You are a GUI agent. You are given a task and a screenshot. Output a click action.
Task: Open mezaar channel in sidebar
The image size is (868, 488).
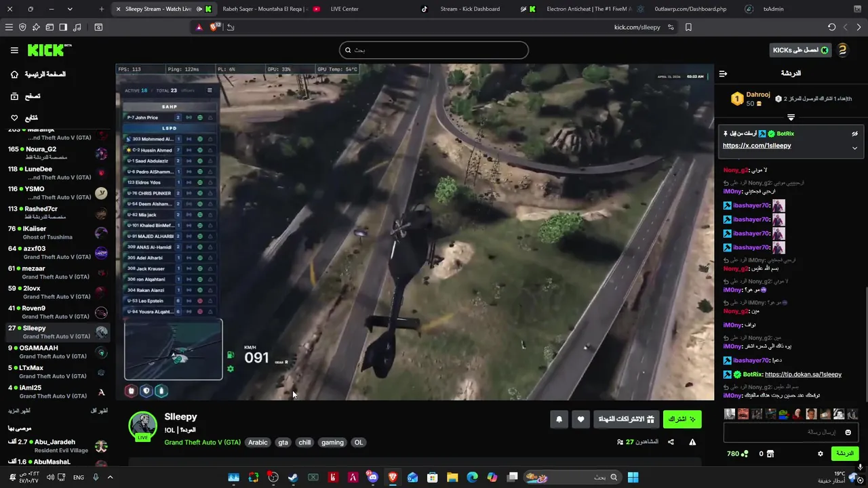click(58, 272)
